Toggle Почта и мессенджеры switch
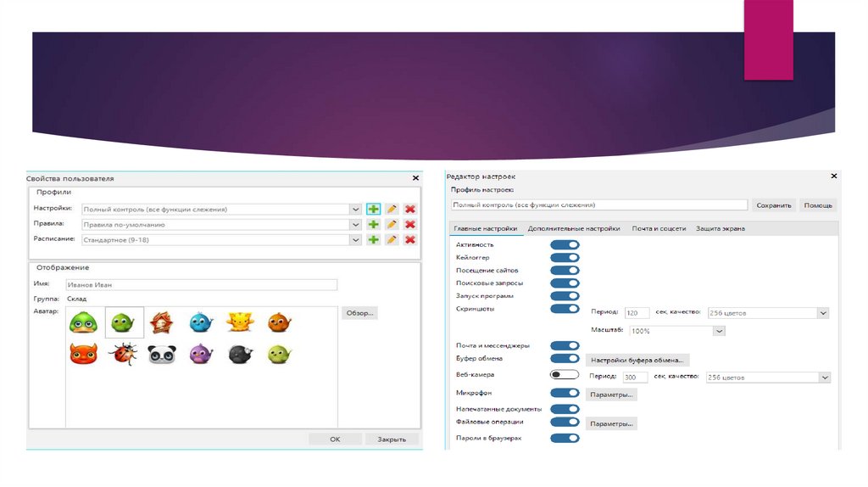 pos(565,345)
